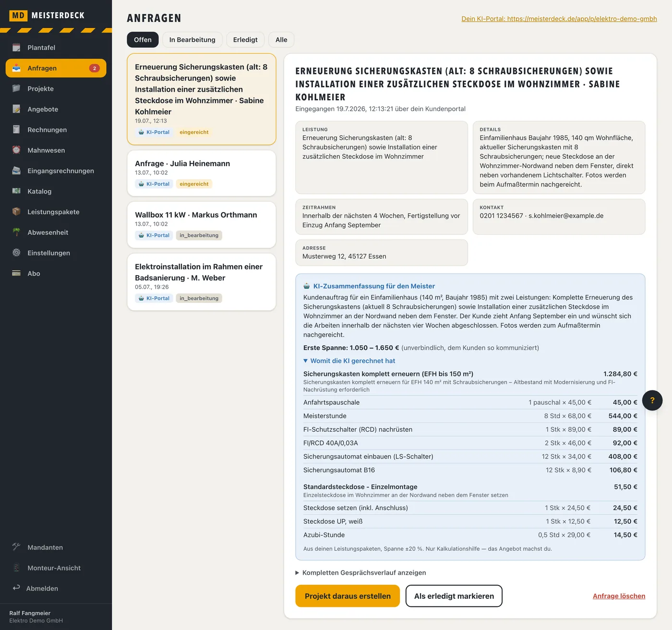Click the Mahnwesen alarm clock icon
The width and height of the screenshot is (672, 630).
(16, 150)
